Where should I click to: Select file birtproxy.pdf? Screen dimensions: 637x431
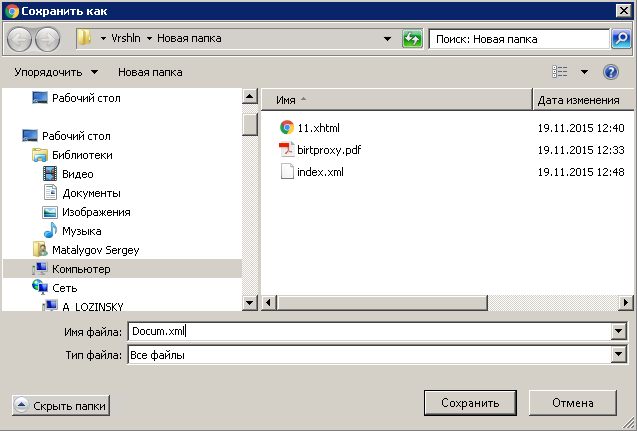pyautogui.click(x=329, y=150)
